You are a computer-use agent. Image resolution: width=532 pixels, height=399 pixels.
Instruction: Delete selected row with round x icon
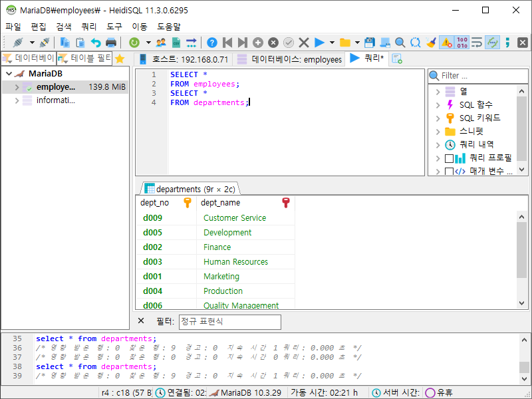pyautogui.click(x=273, y=43)
